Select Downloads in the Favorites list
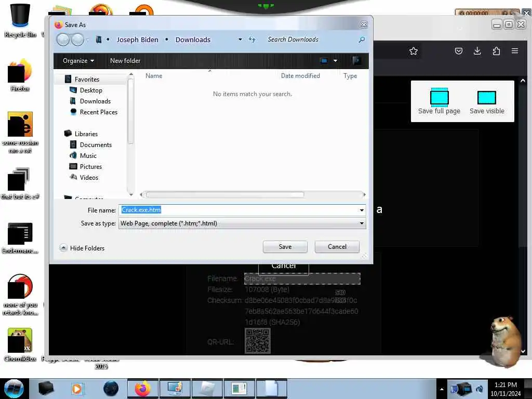The width and height of the screenshot is (532, 399). 95,101
